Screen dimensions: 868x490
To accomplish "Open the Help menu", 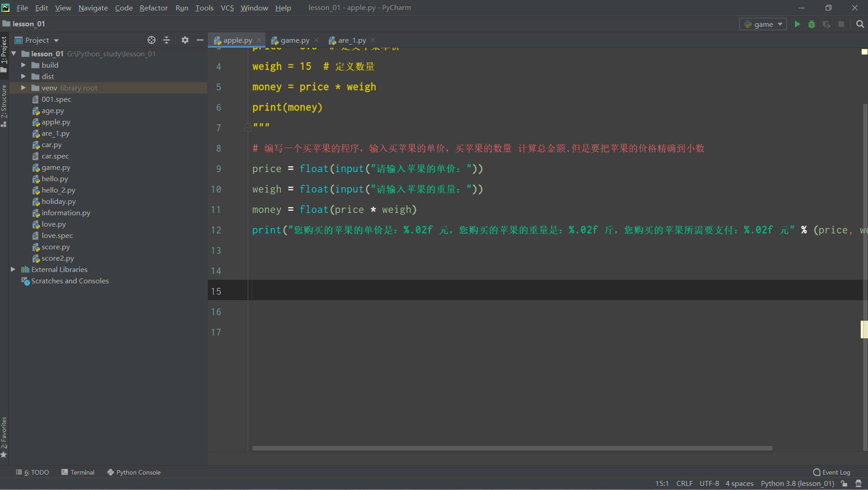I will point(283,8).
